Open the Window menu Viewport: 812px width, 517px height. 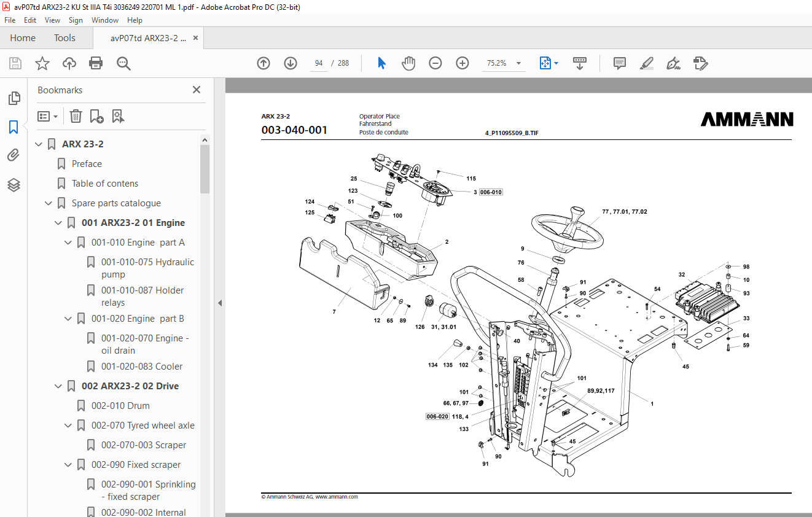(105, 20)
